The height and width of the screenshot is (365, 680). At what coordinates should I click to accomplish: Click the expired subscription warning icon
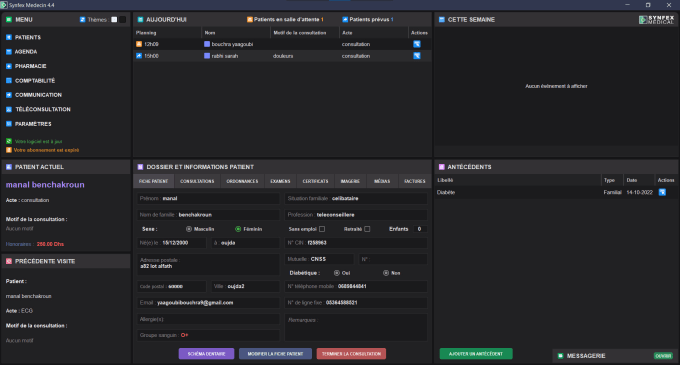point(9,150)
